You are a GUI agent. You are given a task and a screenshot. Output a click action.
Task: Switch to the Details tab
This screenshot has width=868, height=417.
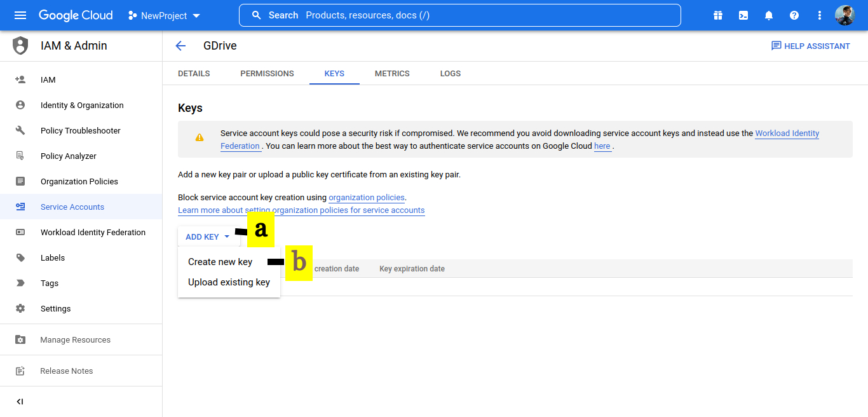(194, 73)
